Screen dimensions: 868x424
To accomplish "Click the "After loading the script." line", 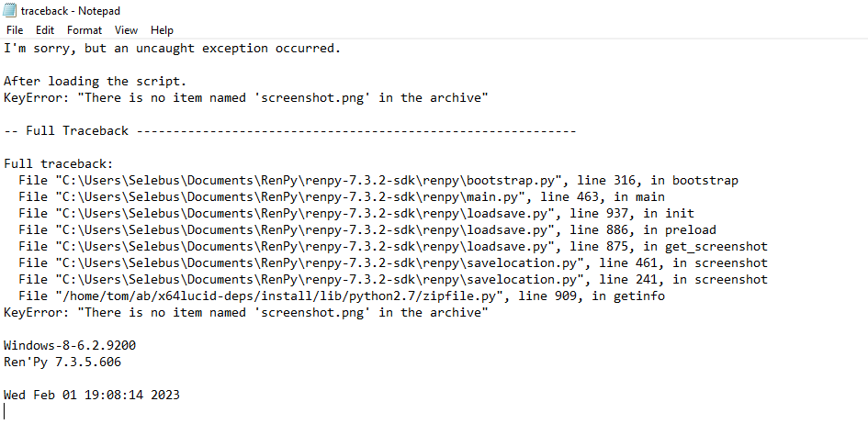I will [96, 82].
